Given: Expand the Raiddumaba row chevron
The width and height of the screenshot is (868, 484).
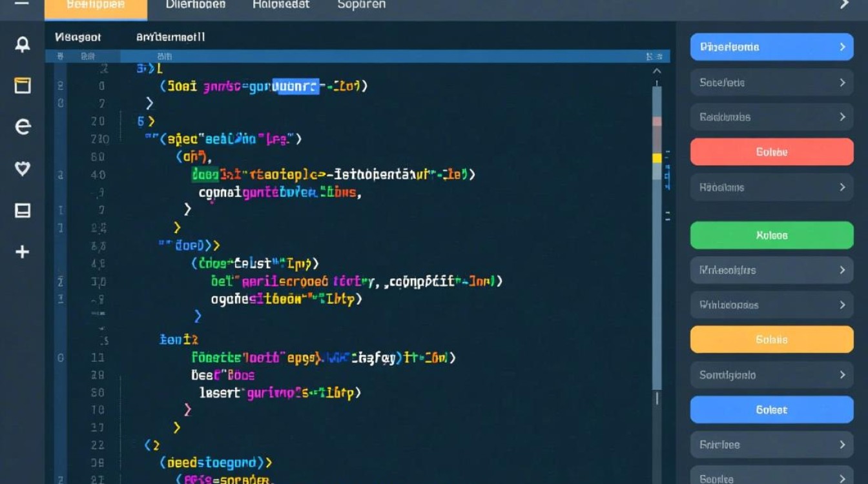Looking at the screenshot, I should 842,117.
